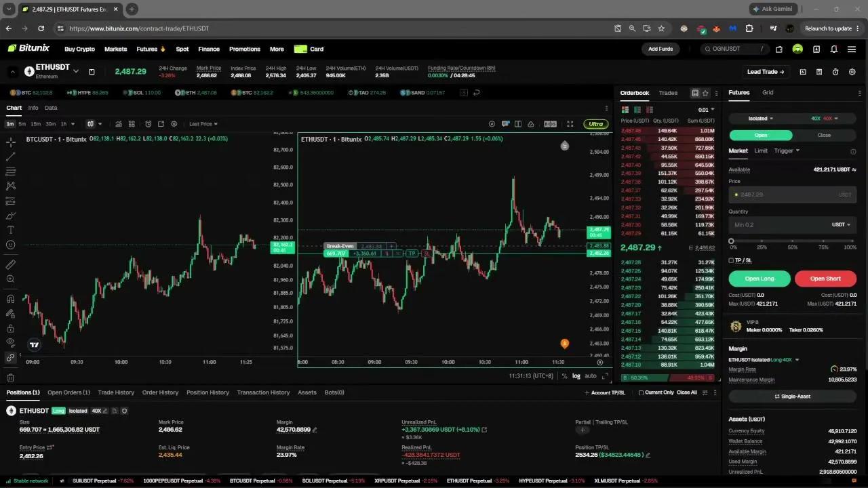Select the ruler measure tool

[x=11, y=264]
